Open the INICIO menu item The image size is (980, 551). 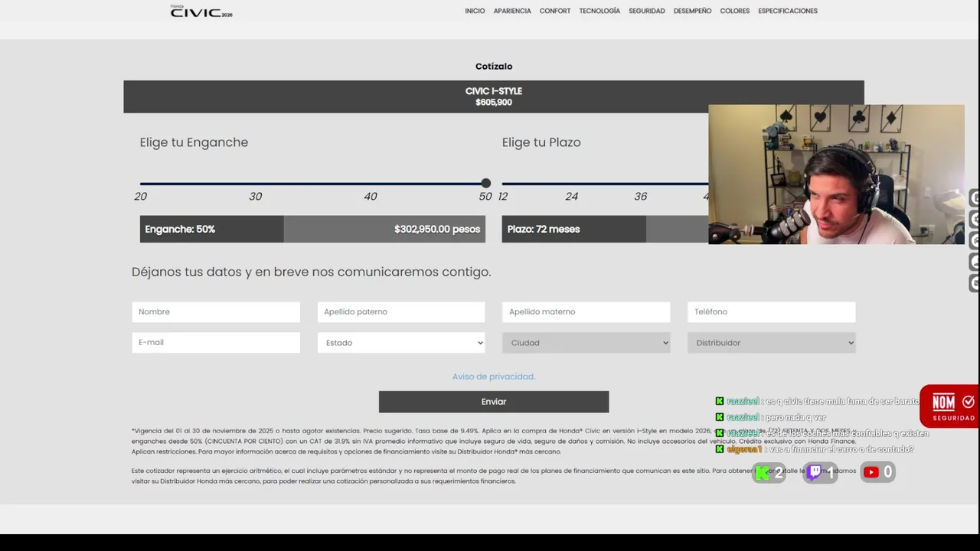click(x=475, y=11)
